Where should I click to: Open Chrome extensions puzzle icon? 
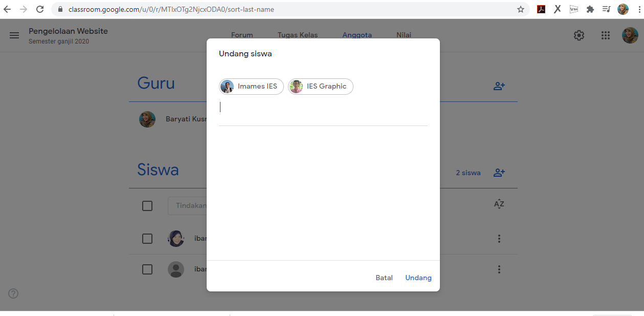[x=590, y=9]
